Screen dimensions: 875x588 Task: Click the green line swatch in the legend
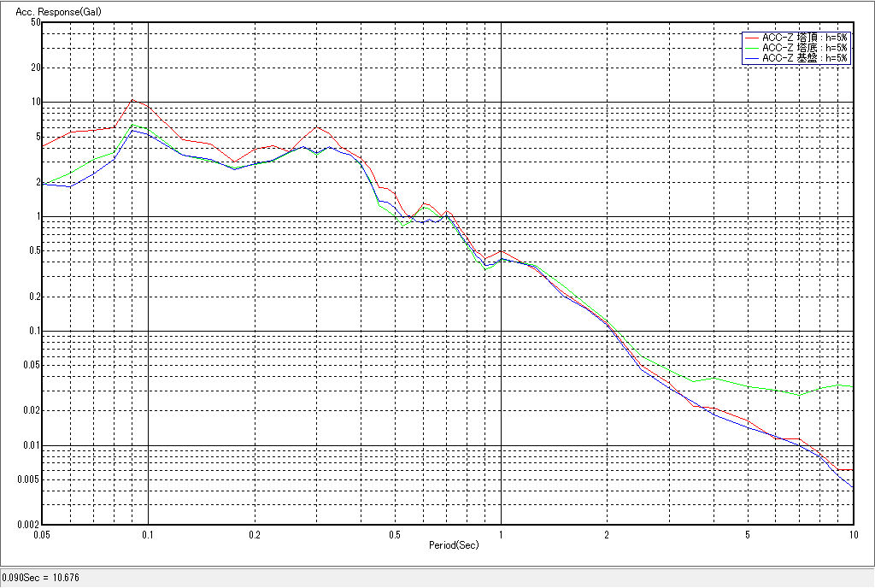click(752, 48)
